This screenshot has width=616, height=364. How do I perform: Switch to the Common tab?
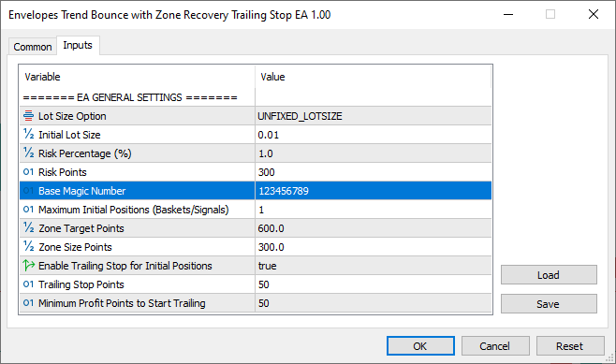tap(33, 47)
